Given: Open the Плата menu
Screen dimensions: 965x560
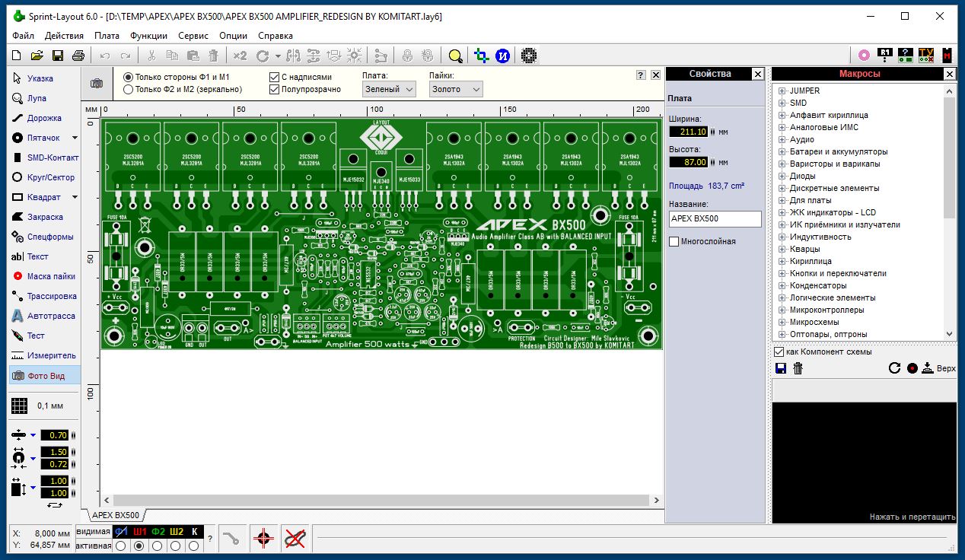Looking at the screenshot, I should pyautogui.click(x=107, y=35).
